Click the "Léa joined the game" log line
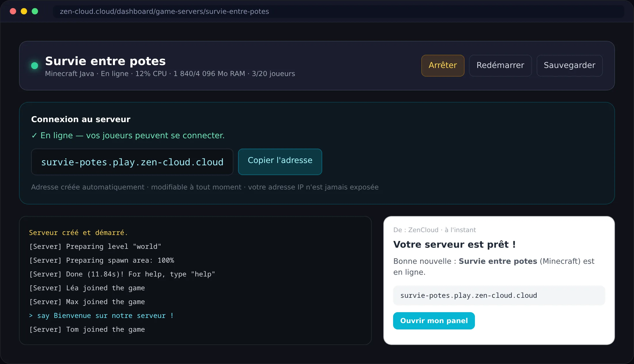 pos(87,288)
